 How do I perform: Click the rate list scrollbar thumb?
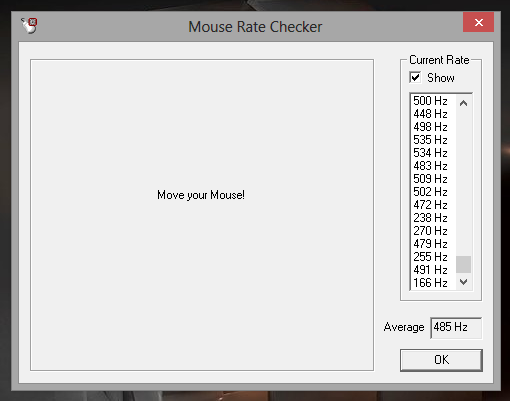463,264
